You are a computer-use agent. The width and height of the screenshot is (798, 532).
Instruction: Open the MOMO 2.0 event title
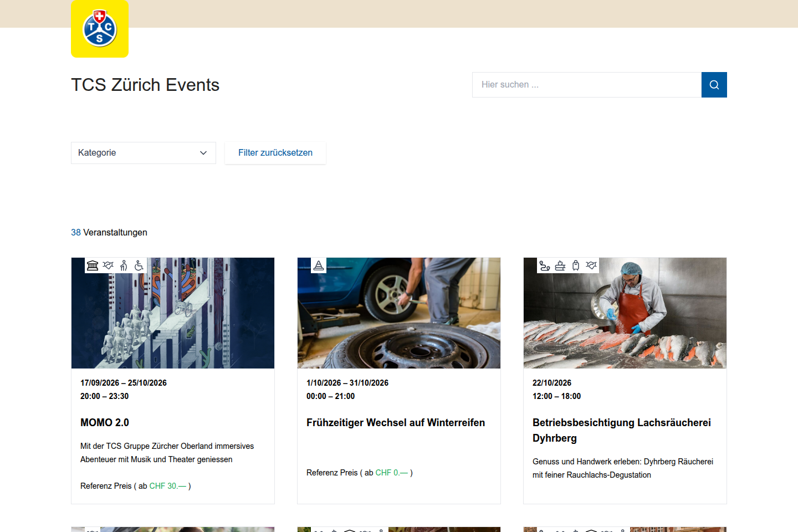coord(105,423)
